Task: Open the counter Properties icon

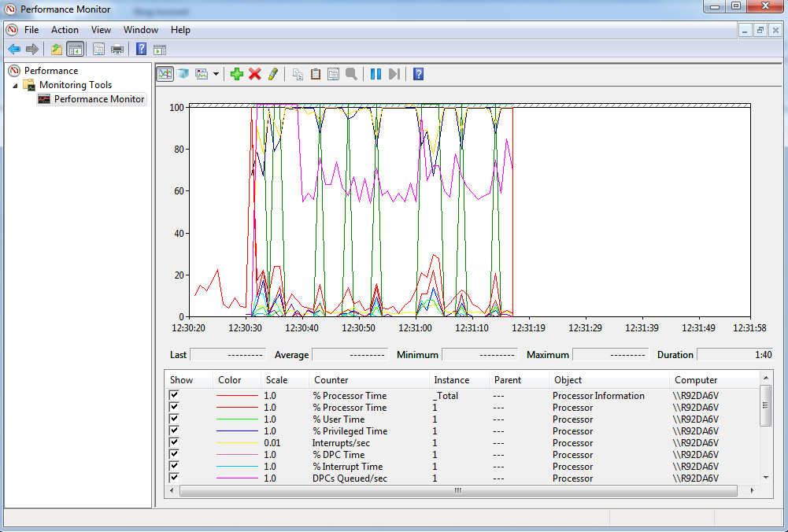Action: point(333,74)
